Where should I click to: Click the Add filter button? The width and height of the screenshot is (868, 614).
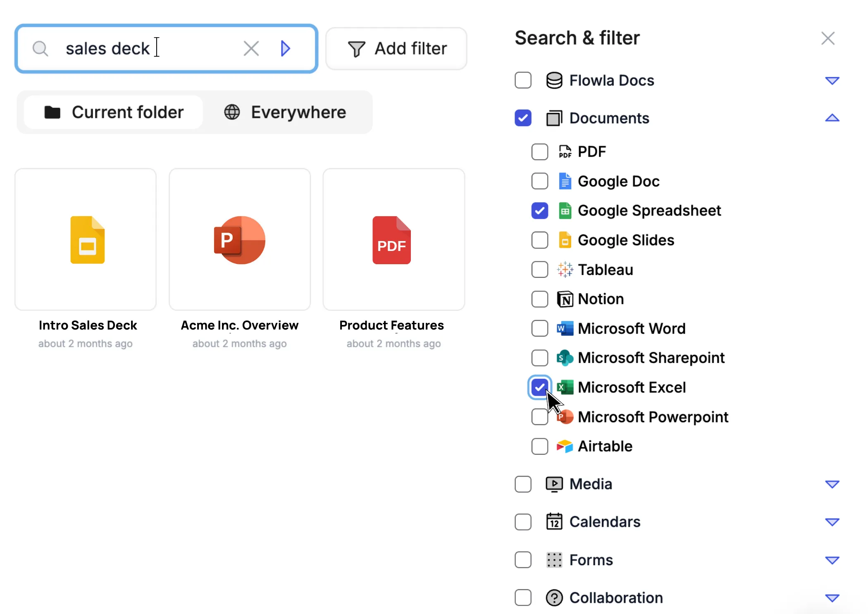(x=396, y=49)
